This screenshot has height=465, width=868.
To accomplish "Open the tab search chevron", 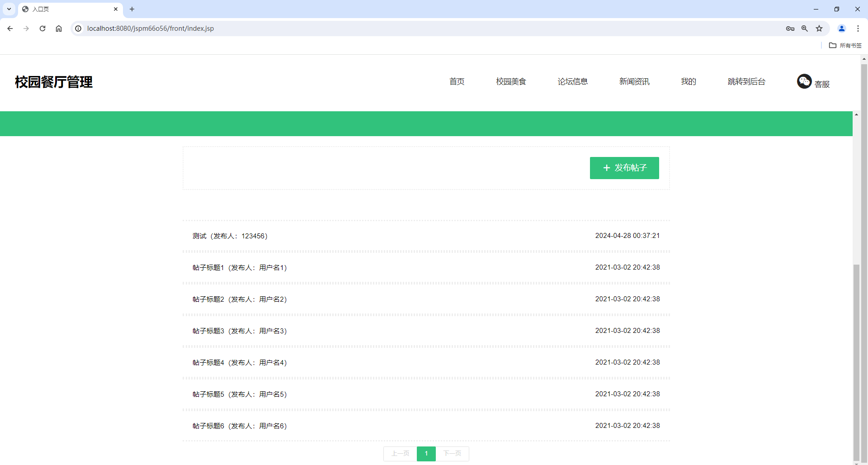I will [9, 9].
